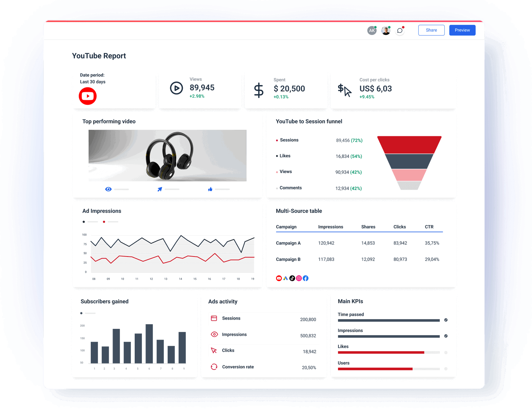Click the Views play circle icon
This screenshot has width=532, height=409.
[176, 88]
